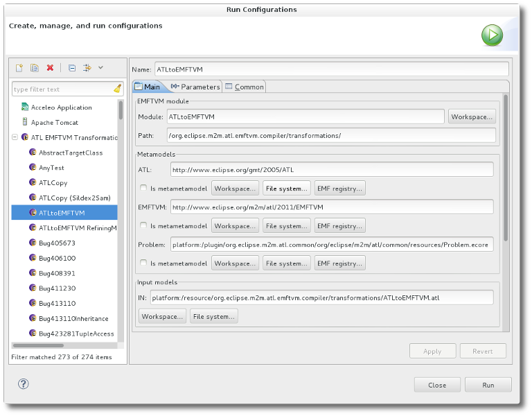
Task: Toggle Is metametamodel checkbox under ATL
Action: pos(143,187)
